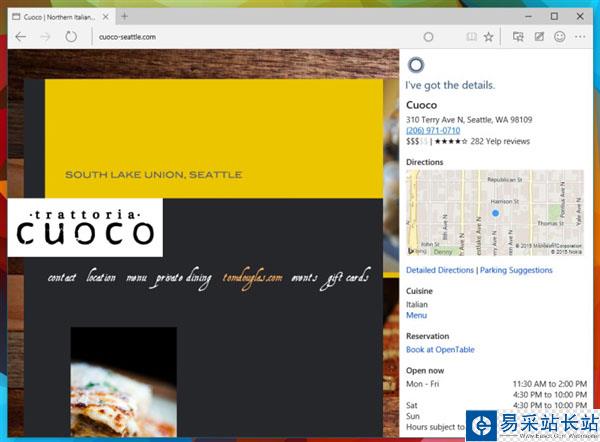Click the trattoria cuoco logo
Viewport: 600px width, 442px height.
[85, 228]
